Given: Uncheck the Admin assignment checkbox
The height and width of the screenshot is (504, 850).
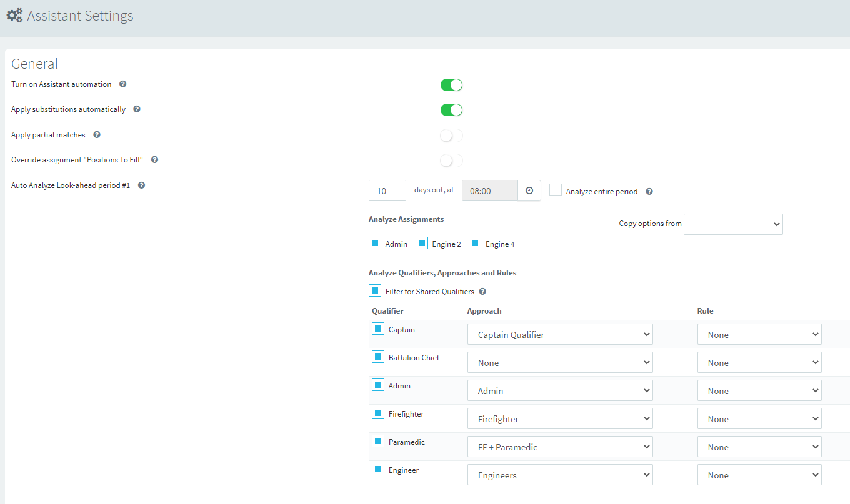Looking at the screenshot, I should (x=375, y=243).
